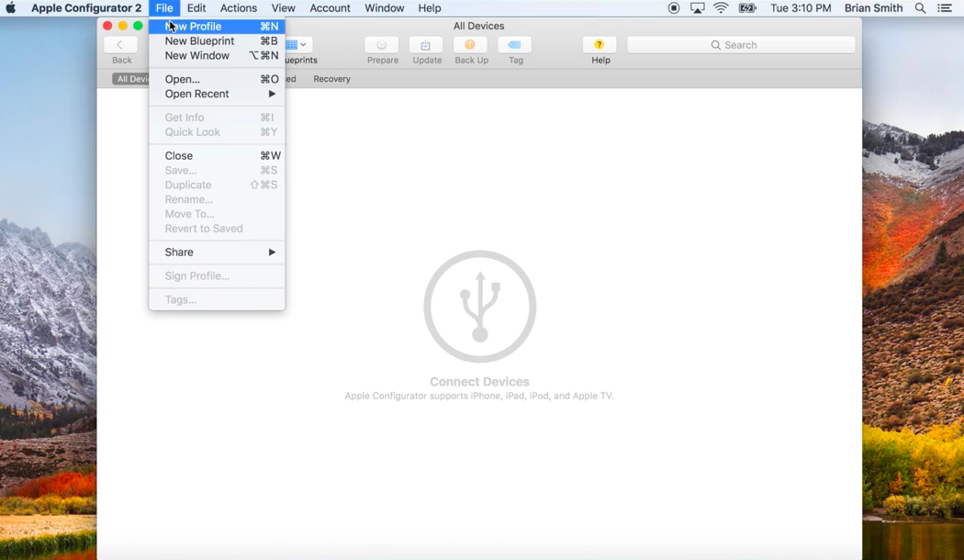The width and height of the screenshot is (964, 560).
Task: Click the File menu title
Action: coord(164,8)
